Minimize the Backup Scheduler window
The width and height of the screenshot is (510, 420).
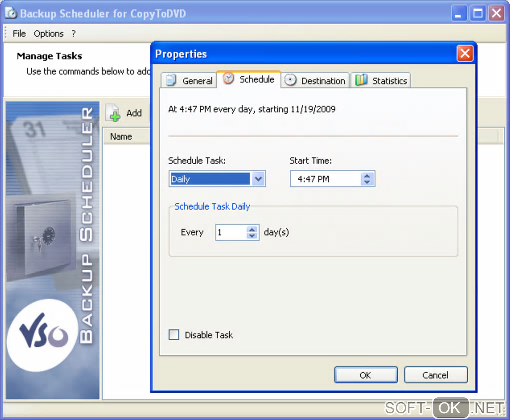click(x=459, y=13)
